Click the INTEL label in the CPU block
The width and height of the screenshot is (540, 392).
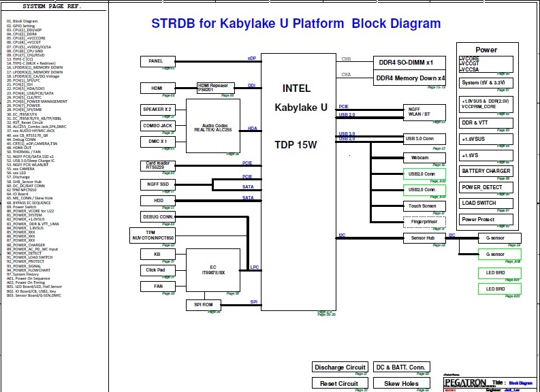(x=296, y=88)
